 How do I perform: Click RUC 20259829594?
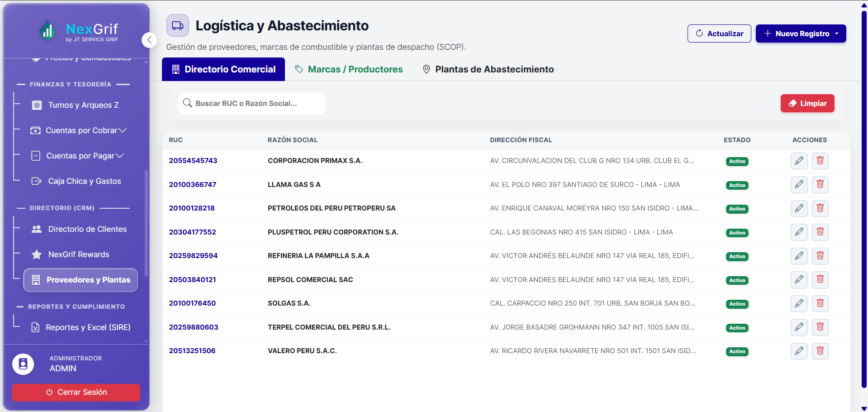(194, 256)
